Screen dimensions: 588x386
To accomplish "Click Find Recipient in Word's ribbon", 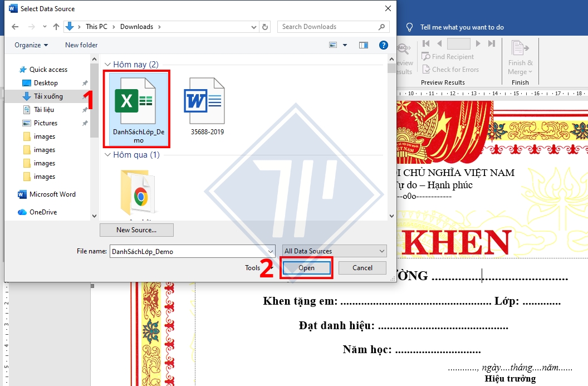I will click(448, 57).
